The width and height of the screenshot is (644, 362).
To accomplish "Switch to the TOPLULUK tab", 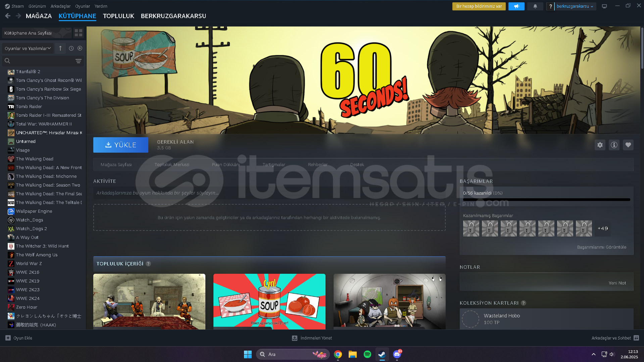I will click(x=118, y=16).
